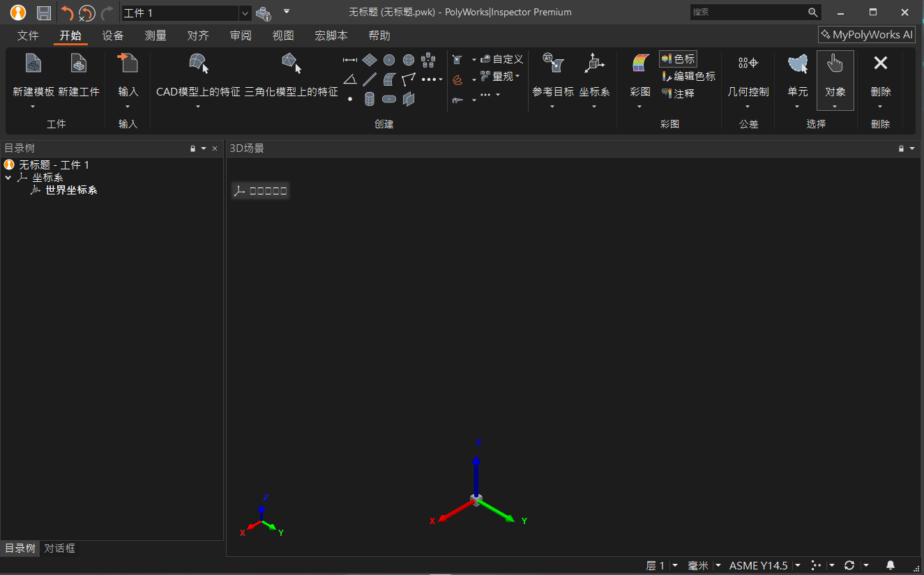
Task: Create a circle feature
Action: 389,60
